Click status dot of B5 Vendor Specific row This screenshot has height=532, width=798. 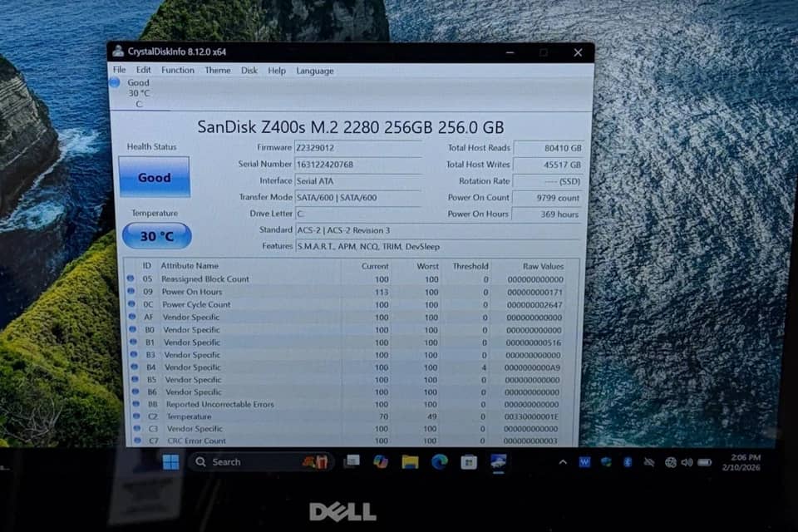click(135, 379)
